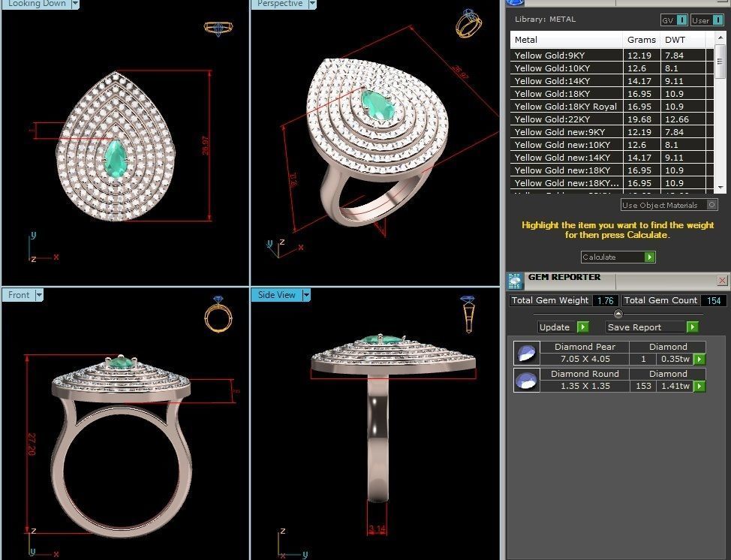
Task: Select the Yellow Gold:10KY row
Action: pos(612,68)
